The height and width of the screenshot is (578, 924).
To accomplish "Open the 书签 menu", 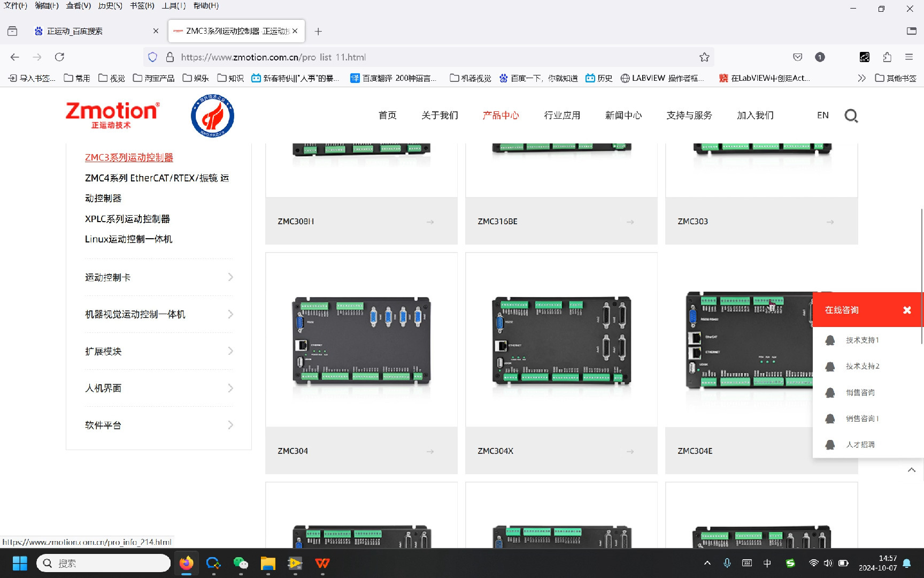I will coord(142,5).
